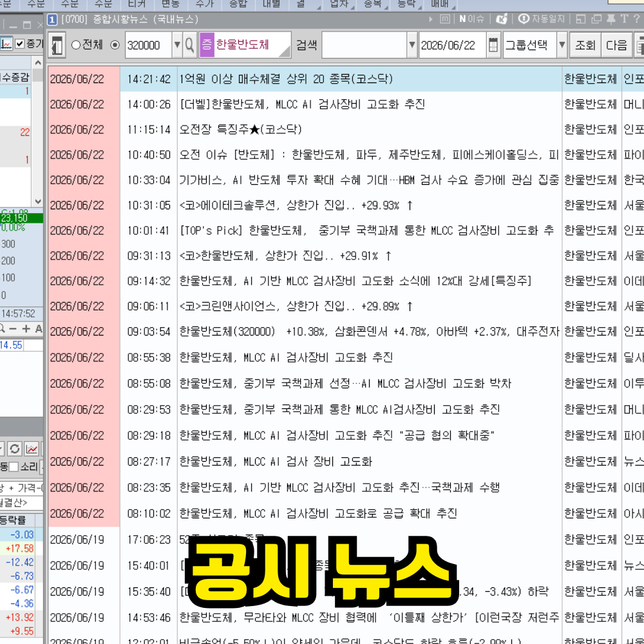Click the duplicate window icon in title bar
The image size is (644, 644).
[x=596, y=19]
